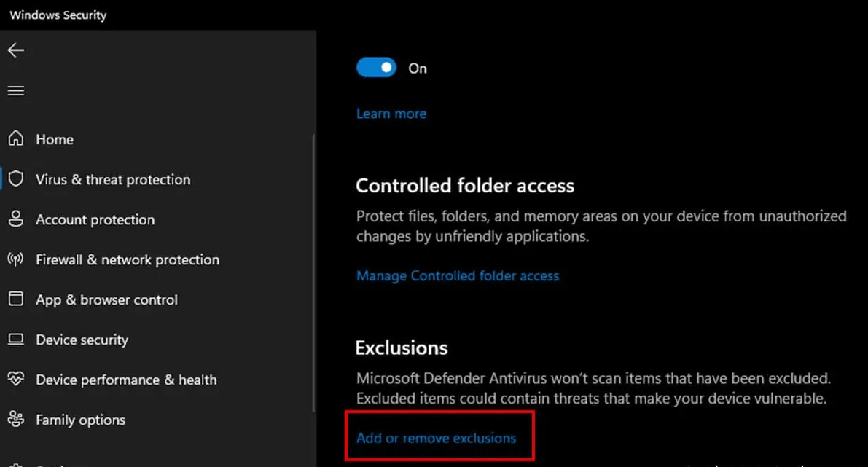The height and width of the screenshot is (467, 868).
Task: Go to Home in the sidebar
Action: click(x=55, y=139)
